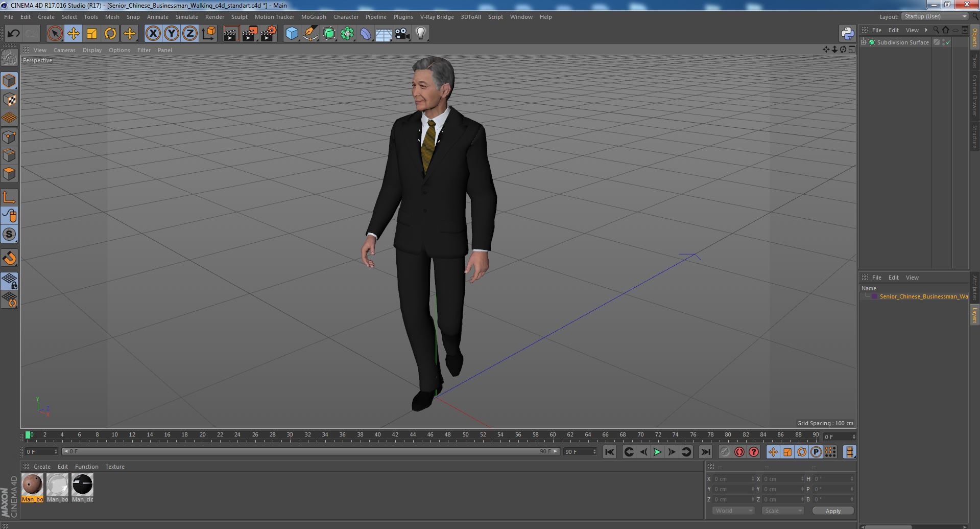Viewport: 980px width, 529px height.
Task: Click the end frame field 90 F
Action: (580, 452)
